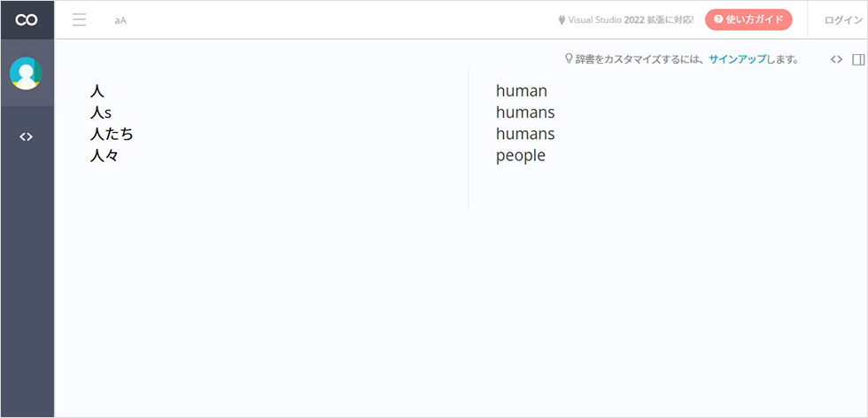Click the output word people

521,156
